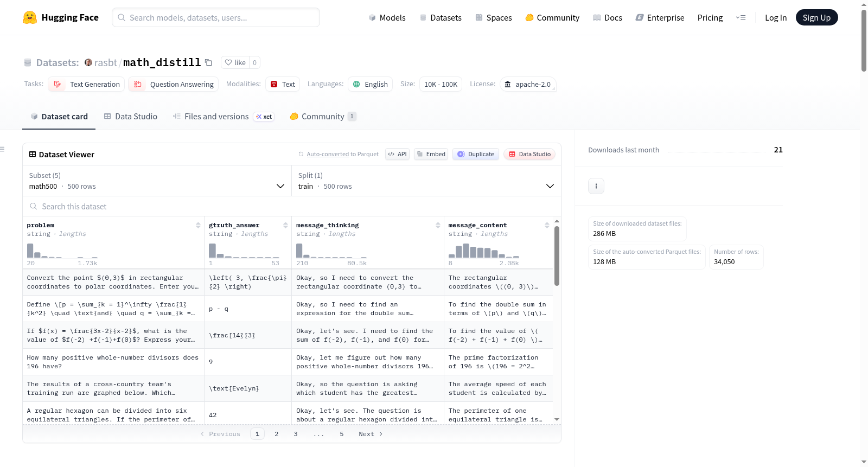868x467 pixels.
Task: Click the Hugging Face logo icon
Action: pyautogui.click(x=30, y=17)
